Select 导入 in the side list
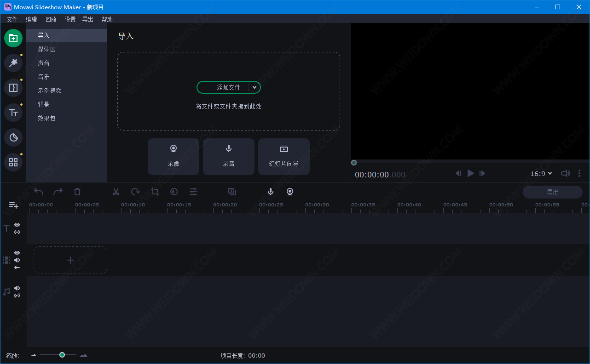 [67, 35]
